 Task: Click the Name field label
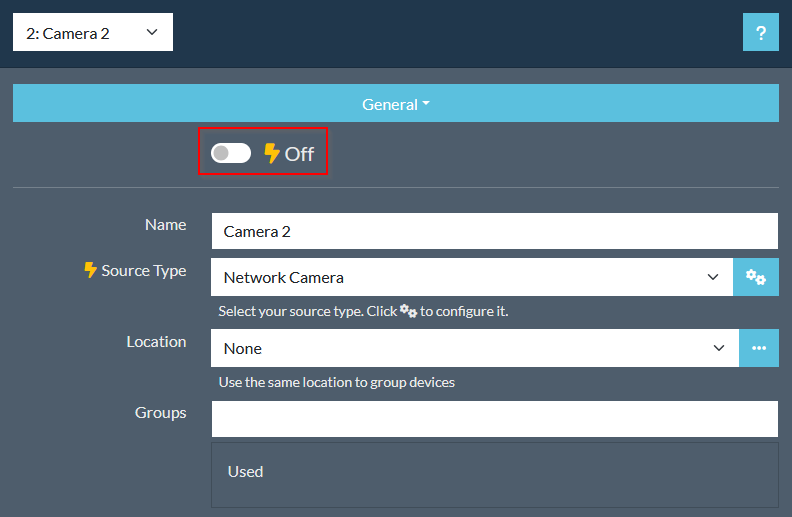coord(165,225)
